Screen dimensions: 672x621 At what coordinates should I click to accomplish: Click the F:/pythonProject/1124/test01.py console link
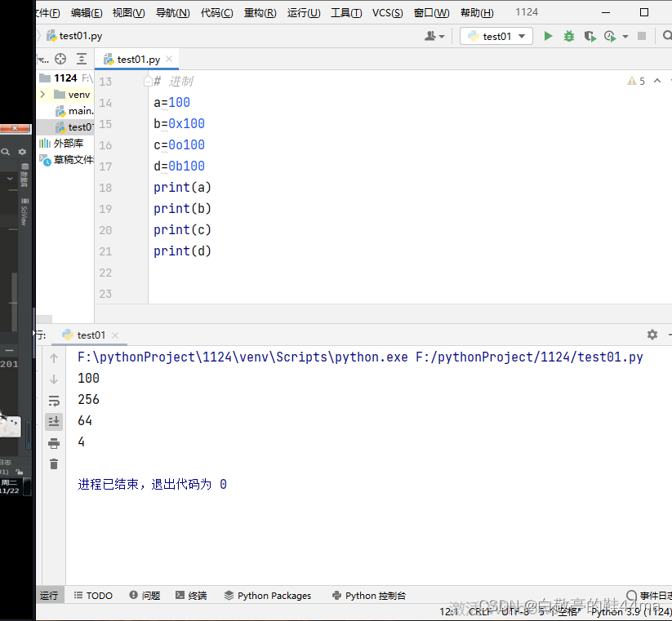529,357
